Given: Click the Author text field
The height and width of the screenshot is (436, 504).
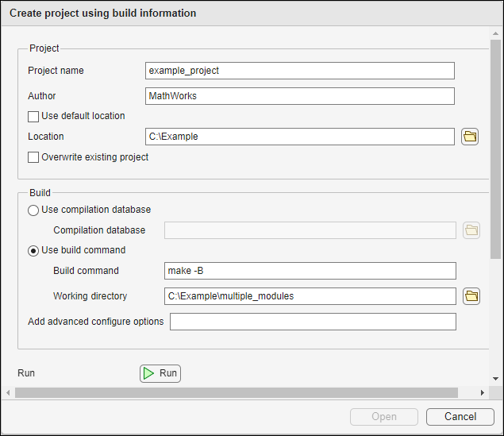Looking at the screenshot, I should click(x=299, y=96).
